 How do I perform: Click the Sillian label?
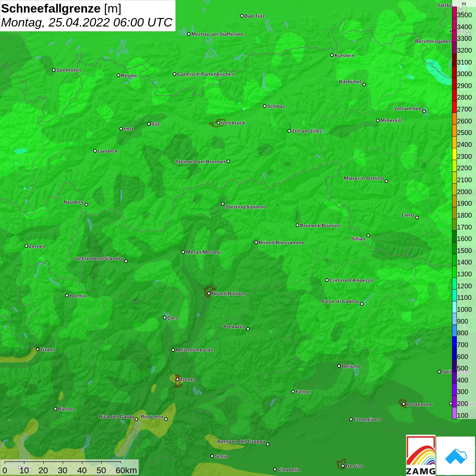(358, 239)
